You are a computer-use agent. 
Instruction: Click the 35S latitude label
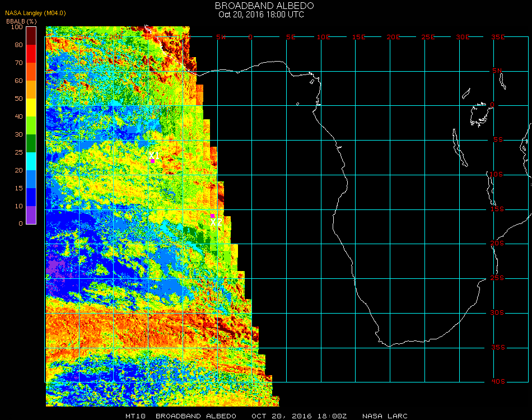498,347
